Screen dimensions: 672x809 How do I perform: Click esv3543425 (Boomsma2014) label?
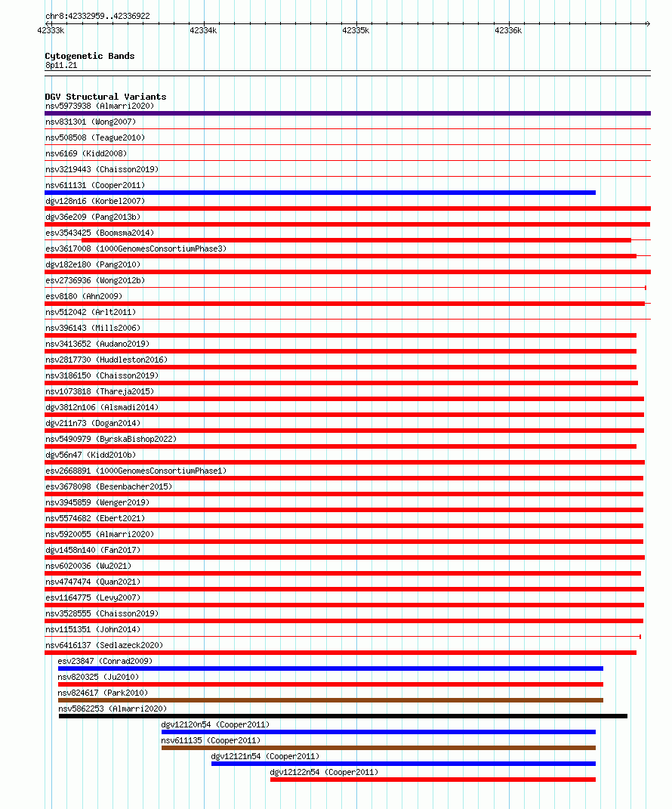100,233
